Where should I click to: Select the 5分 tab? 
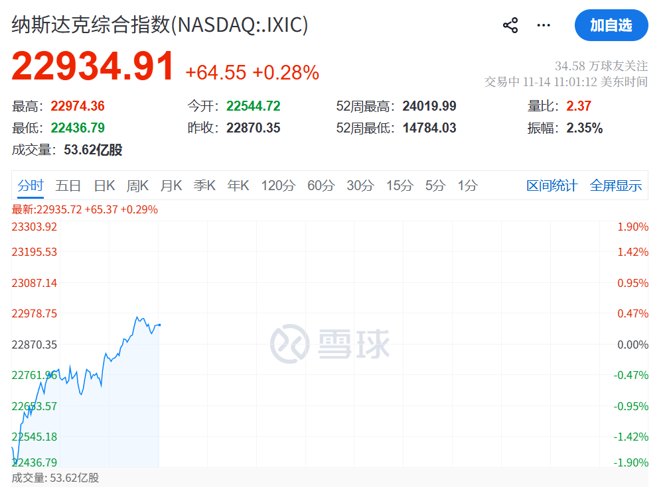pyautogui.click(x=434, y=185)
